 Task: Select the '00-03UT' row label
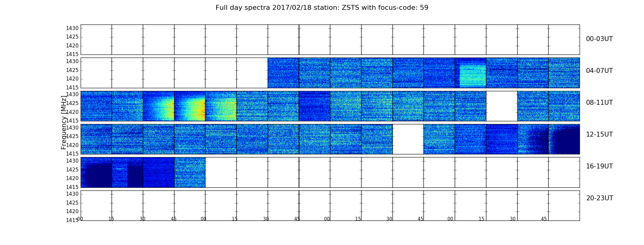pyautogui.click(x=599, y=39)
